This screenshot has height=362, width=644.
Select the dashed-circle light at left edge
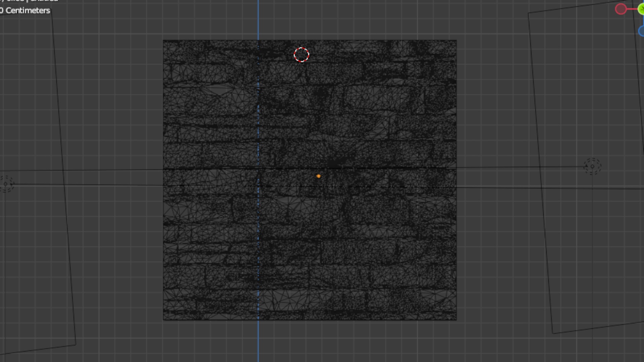coord(6,184)
